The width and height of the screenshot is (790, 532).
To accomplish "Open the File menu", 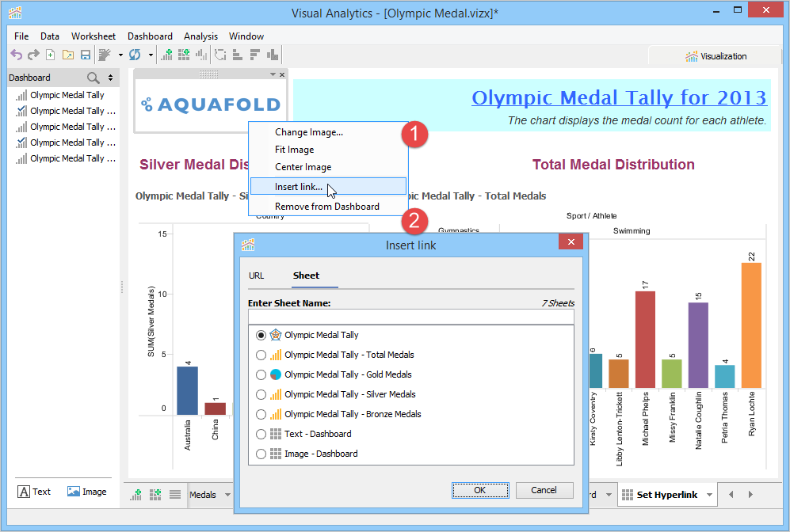I will (x=21, y=36).
